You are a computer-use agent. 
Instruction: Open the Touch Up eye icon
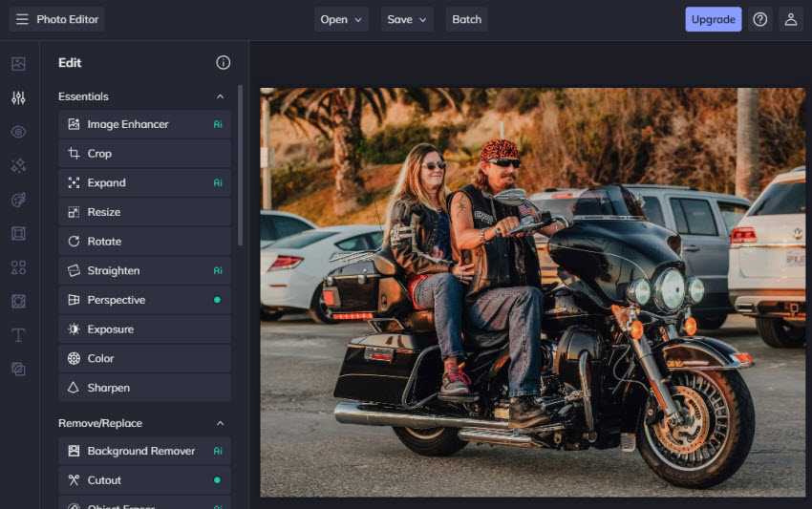(x=18, y=132)
